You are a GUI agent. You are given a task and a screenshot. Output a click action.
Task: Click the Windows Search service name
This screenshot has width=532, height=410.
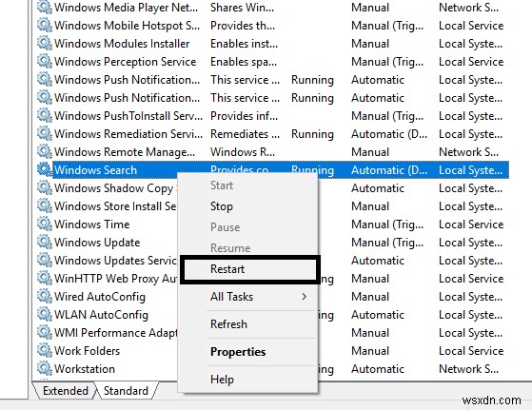pyautogui.click(x=95, y=170)
